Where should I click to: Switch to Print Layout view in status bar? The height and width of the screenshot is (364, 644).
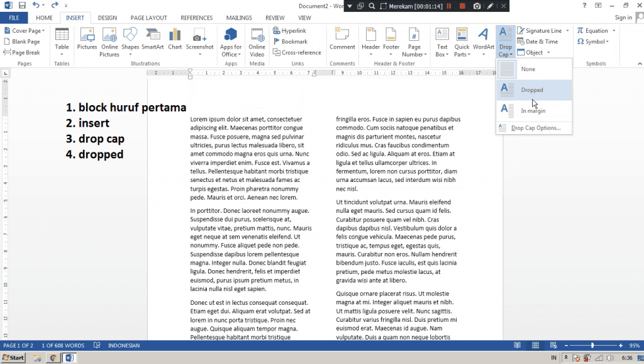point(535,346)
